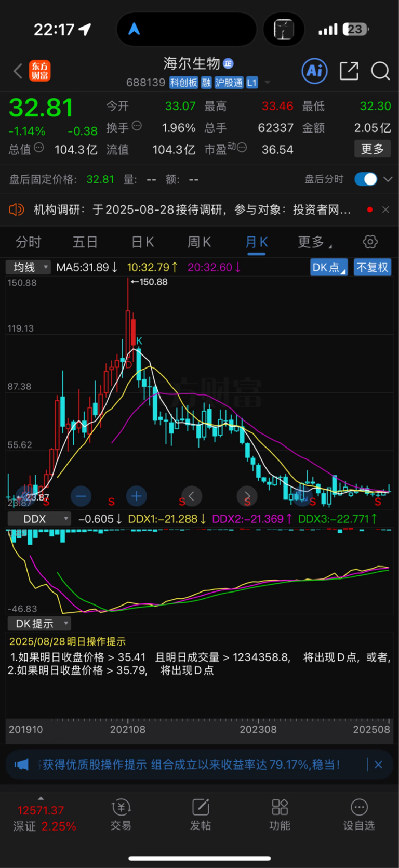Zoom out chart with minus button
The width and height of the screenshot is (399, 868).
(81, 496)
